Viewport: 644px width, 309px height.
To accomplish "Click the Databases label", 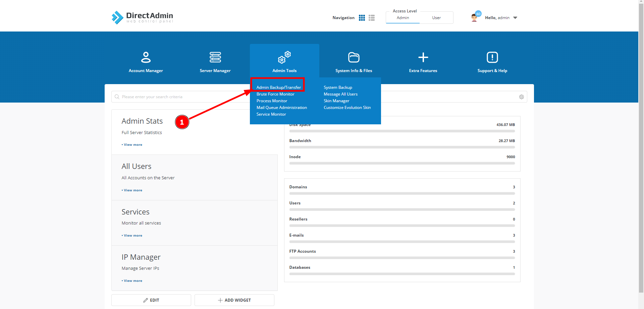I will point(300,267).
